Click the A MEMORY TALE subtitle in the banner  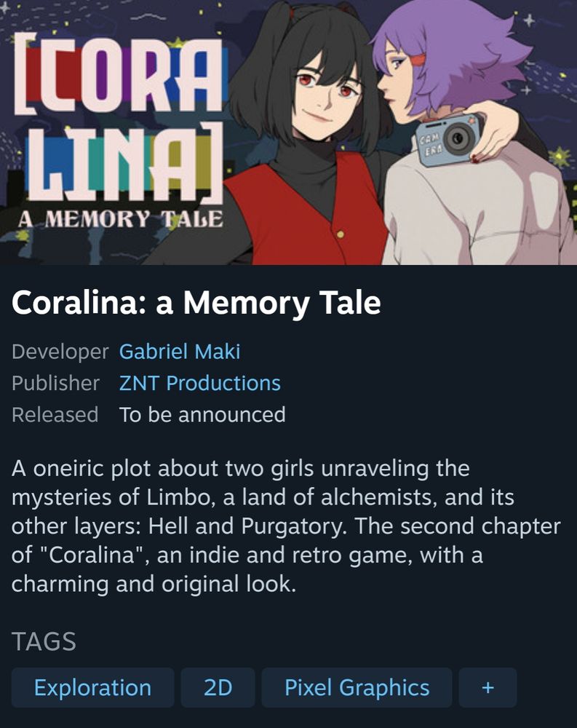(x=121, y=219)
